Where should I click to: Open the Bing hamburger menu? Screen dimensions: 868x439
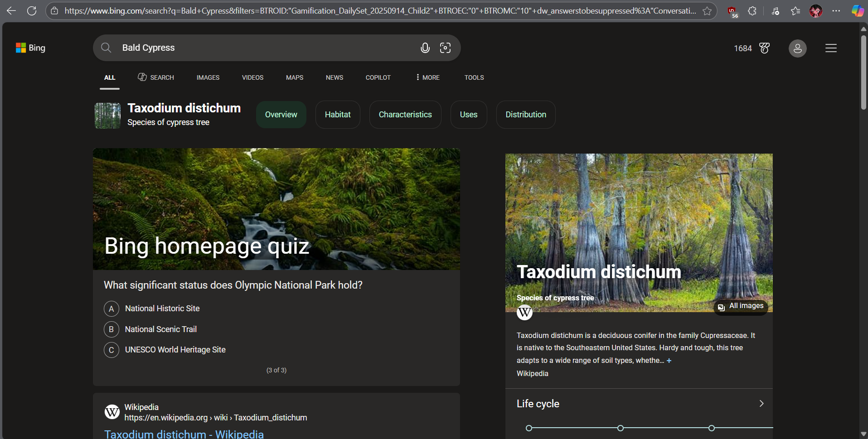point(831,48)
